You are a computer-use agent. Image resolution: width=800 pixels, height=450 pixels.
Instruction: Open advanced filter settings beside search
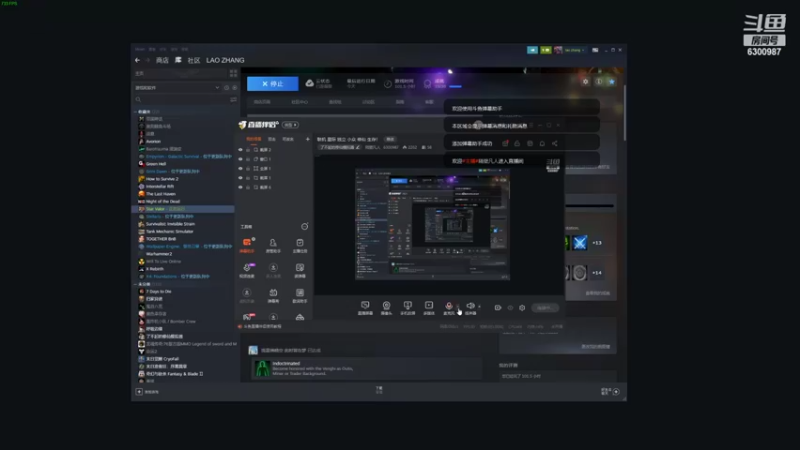click(233, 99)
